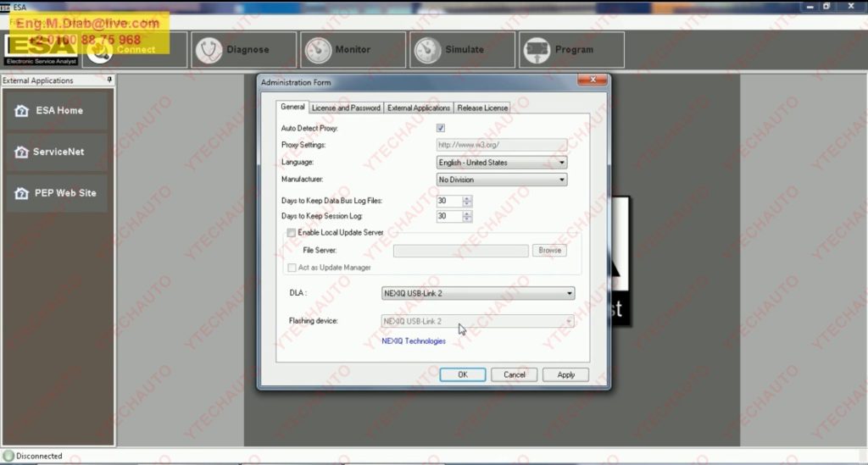Screen dimensions: 868x465
Task: Increase Days to Keep Session Log value
Action: 467,213
